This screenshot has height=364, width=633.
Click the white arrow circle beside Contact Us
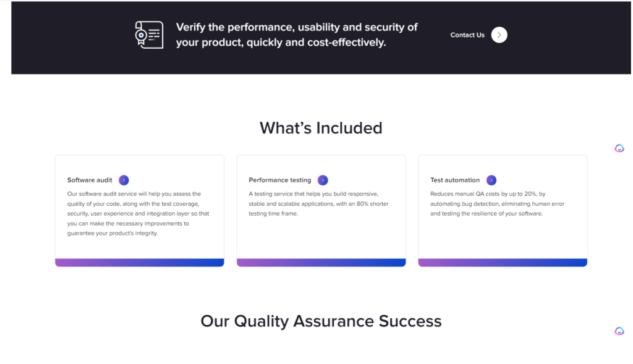click(x=499, y=35)
